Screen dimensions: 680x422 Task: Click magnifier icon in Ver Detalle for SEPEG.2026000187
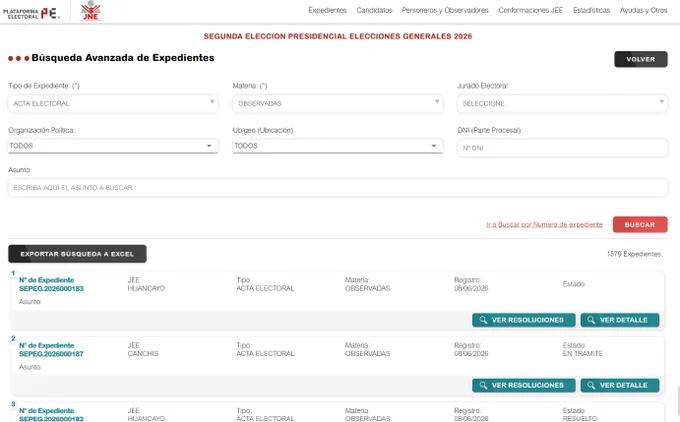(x=591, y=385)
